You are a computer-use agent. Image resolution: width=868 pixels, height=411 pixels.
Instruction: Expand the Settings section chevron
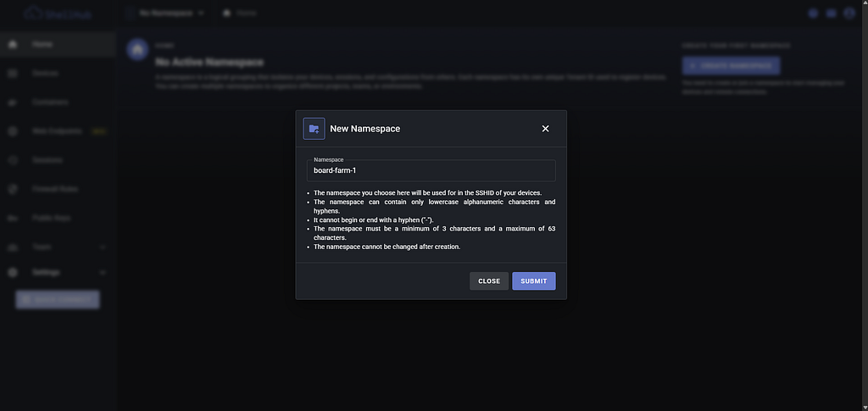pos(103,272)
